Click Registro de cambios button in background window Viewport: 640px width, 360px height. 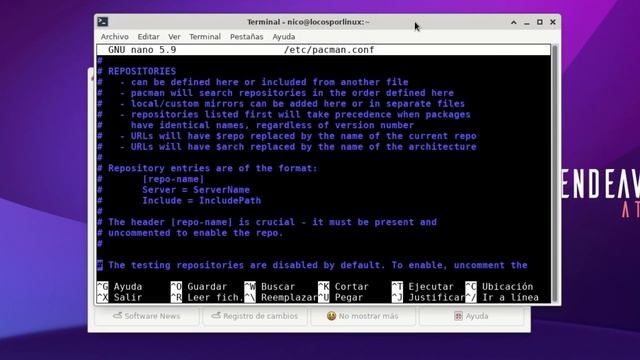click(x=255, y=316)
